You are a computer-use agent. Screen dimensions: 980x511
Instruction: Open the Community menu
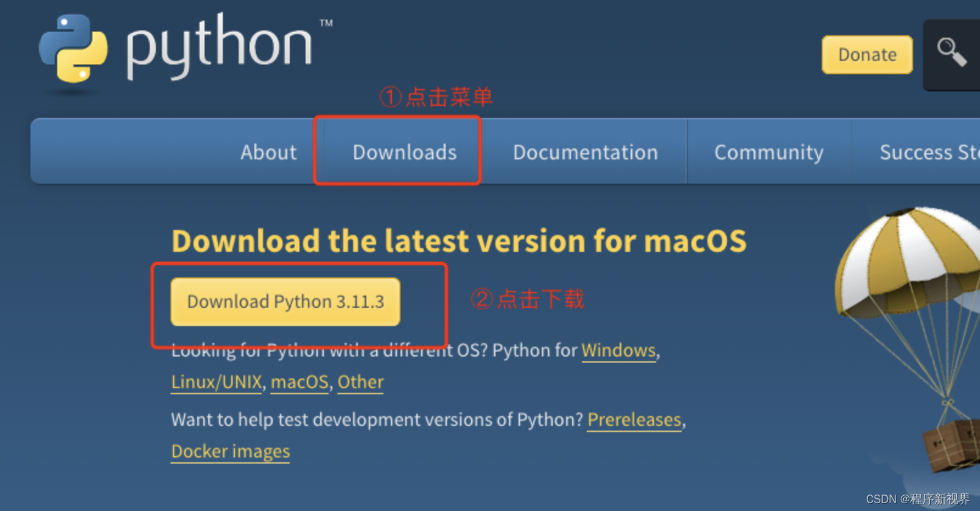pyautogui.click(x=769, y=152)
